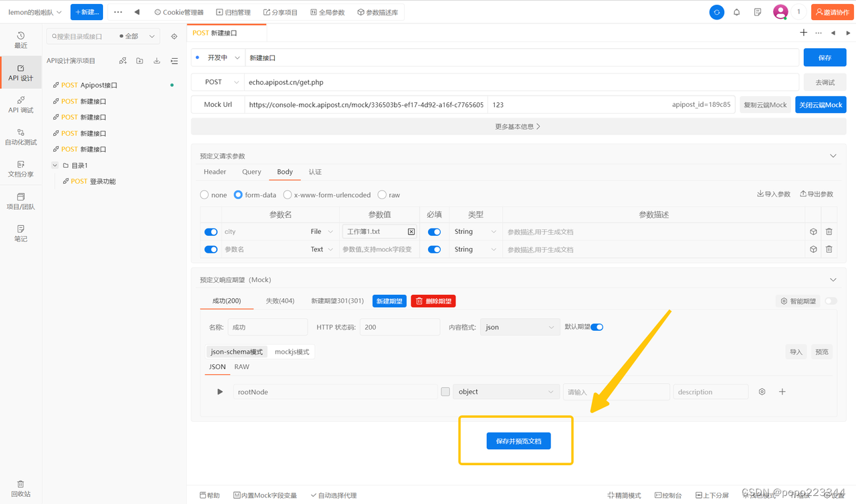The height and width of the screenshot is (504, 856).
Task: Check the rootNode checkbox
Action: [x=445, y=392]
